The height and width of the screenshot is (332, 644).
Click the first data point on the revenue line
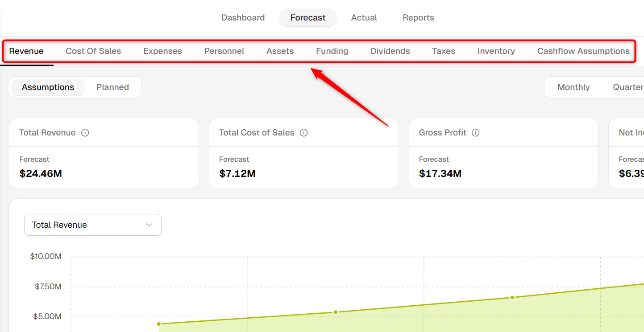coord(159,324)
